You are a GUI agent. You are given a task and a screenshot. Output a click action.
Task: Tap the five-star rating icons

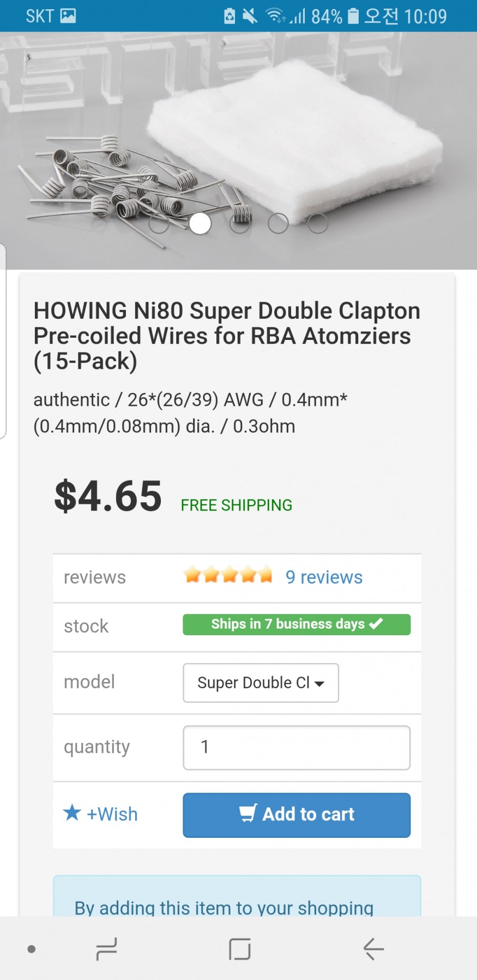pos(228,575)
